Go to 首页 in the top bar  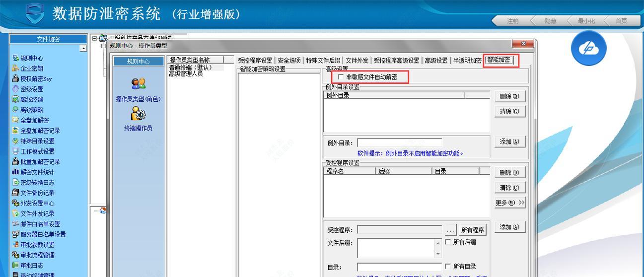click(x=621, y=21)
